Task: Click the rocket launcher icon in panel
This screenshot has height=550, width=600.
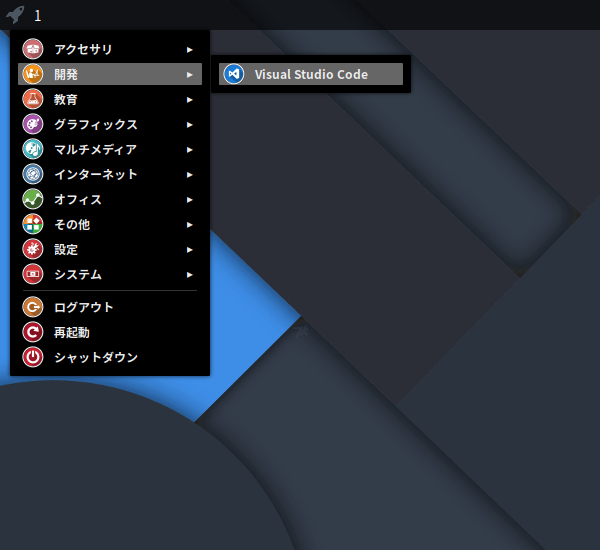Action: [15, 15]
